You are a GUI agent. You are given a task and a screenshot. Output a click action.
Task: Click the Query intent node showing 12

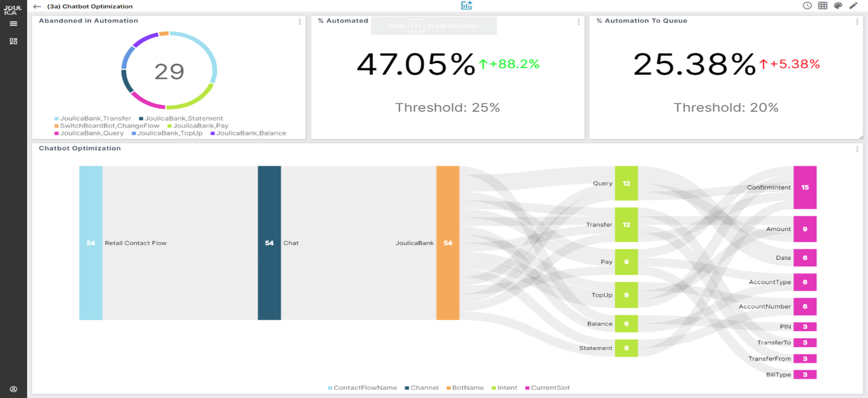tap(626, 184)
